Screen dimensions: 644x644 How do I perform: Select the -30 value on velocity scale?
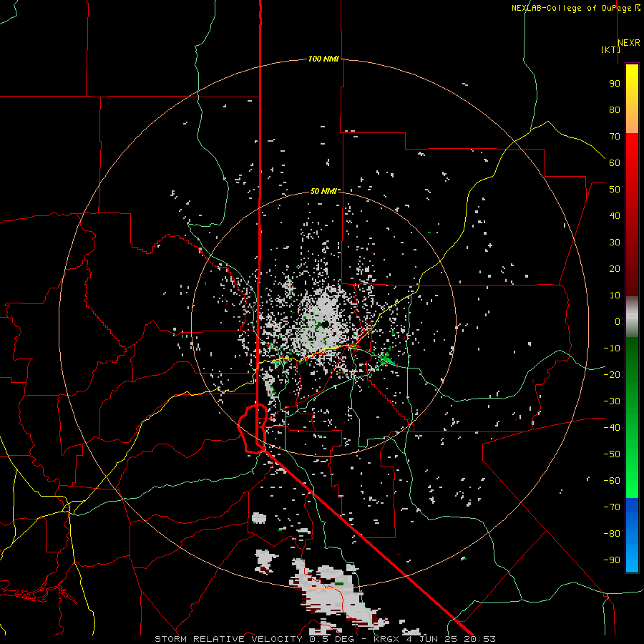tap(612, 401)
